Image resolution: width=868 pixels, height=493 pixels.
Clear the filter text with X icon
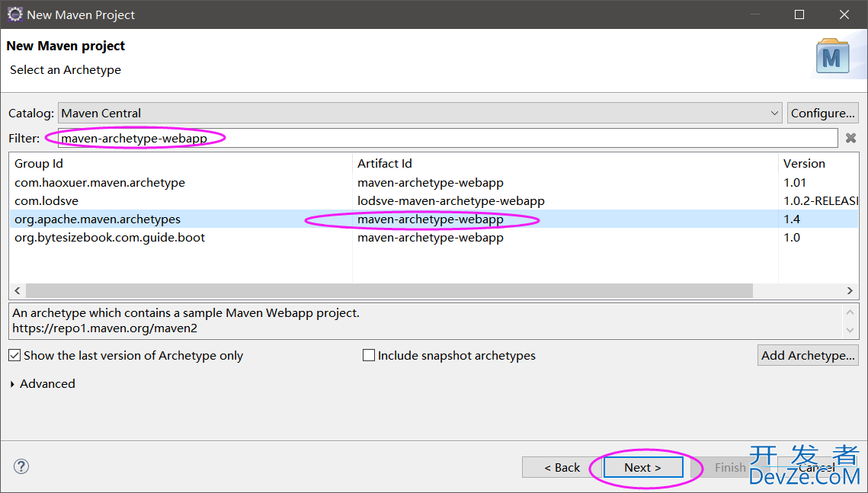pyautogui.click(x=850, y=139)
